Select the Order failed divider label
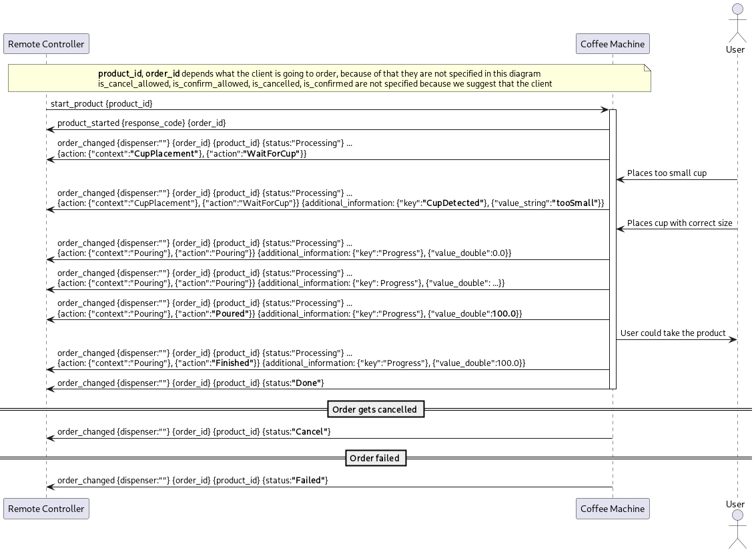The width and height of the screenshot is (756, 552). point(376,457)
